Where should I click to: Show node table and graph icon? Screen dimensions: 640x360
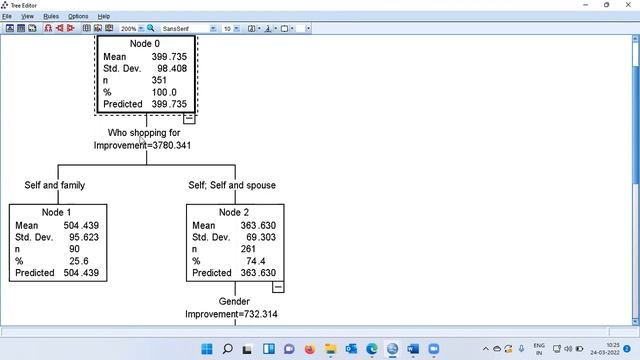click(109, 28)
